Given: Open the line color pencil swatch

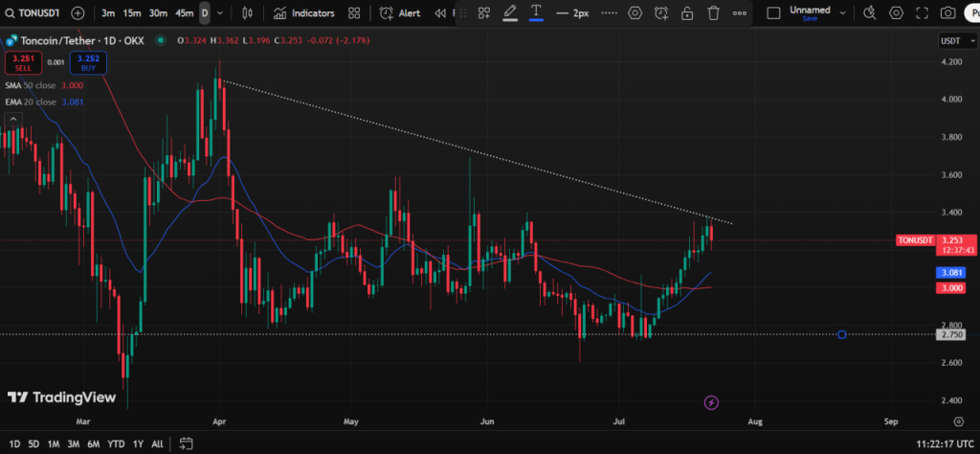Looking at the screenshot, I should (510, 12).
